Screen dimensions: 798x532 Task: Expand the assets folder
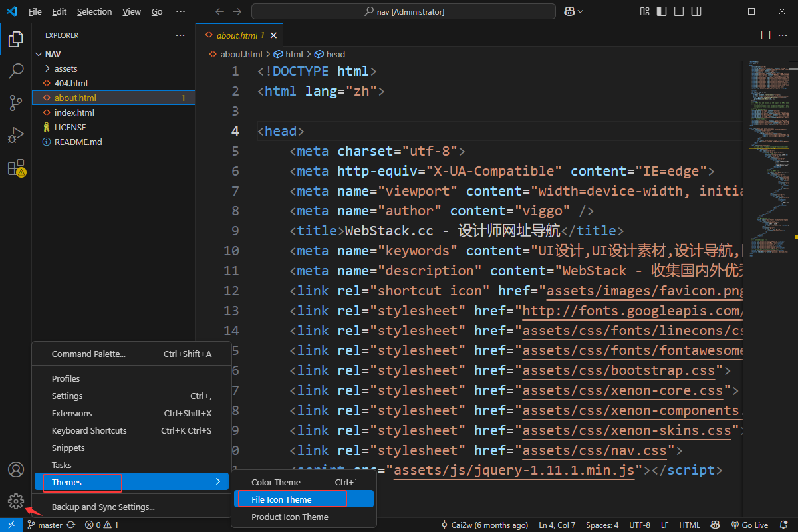pyautogui.click(x=65, y=68)
